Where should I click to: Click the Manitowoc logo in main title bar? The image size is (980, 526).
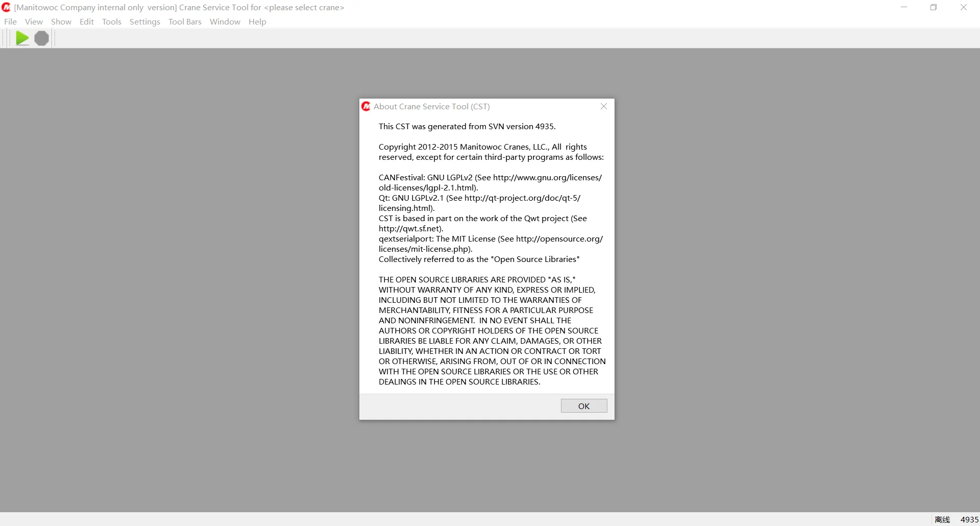coord(6,8)
